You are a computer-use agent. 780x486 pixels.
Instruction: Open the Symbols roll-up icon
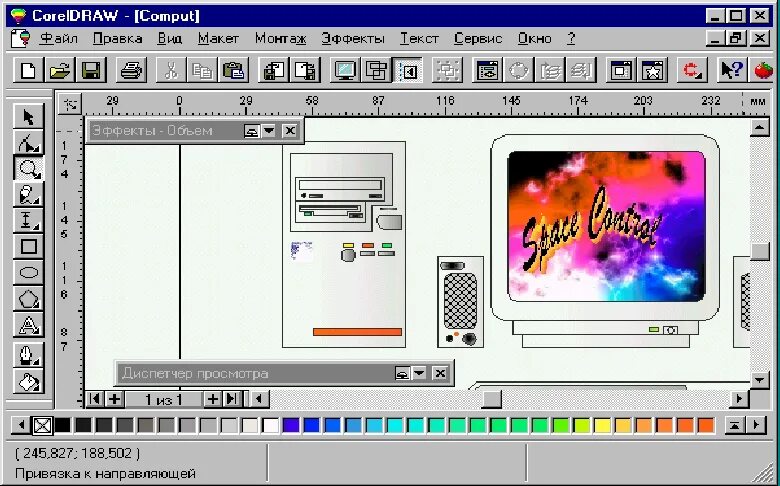(621, 70)
